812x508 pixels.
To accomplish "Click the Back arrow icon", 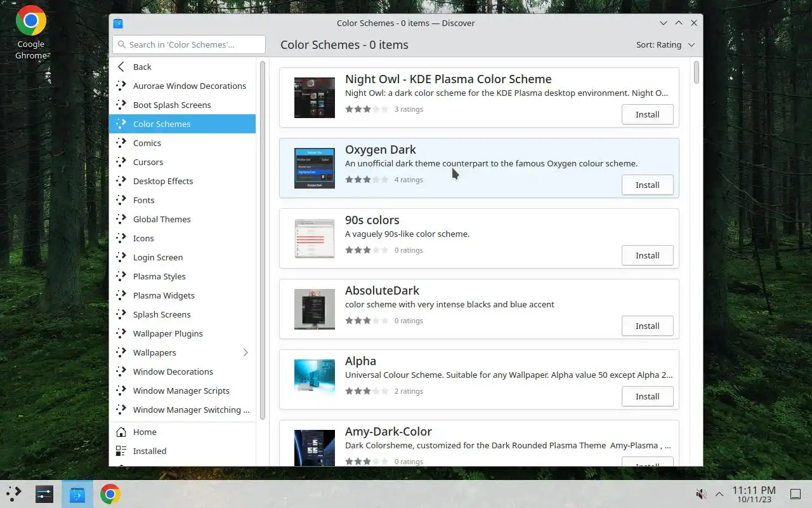I will pyautogui.click(x=121, y=67).
